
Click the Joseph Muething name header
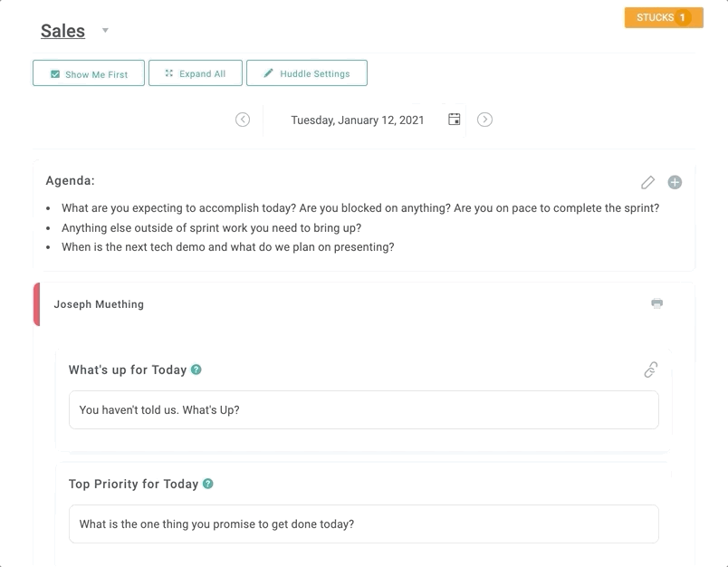tap(99, 304)
